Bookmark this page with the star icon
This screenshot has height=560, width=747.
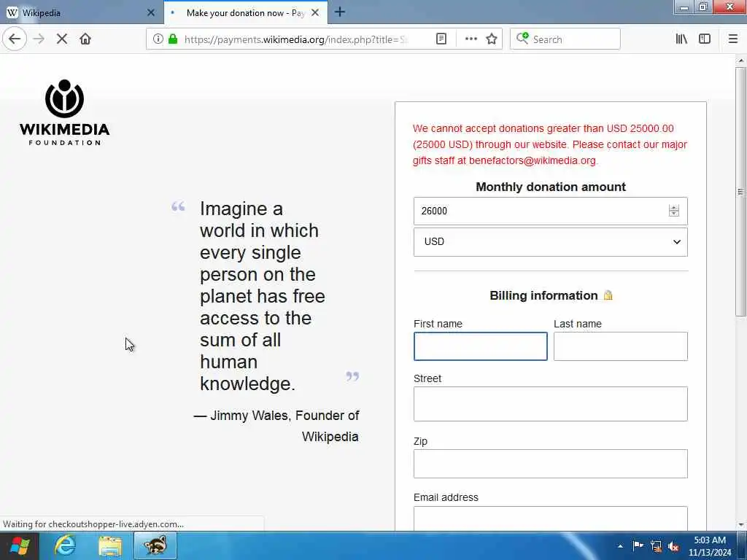[492, 39]
